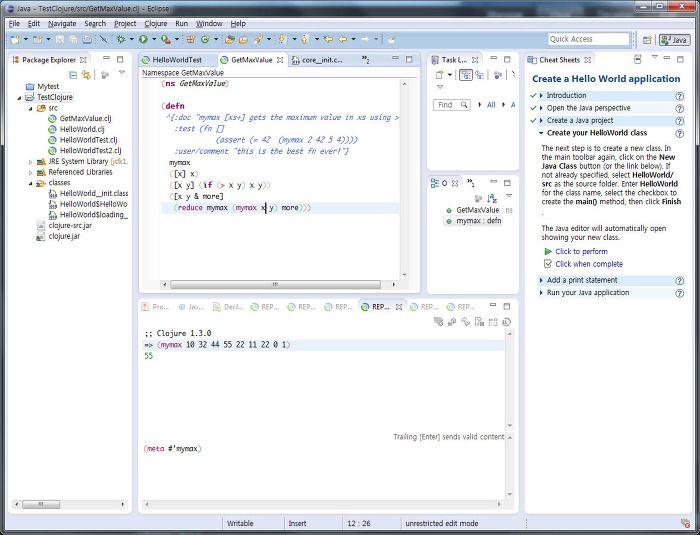Click help icon beside Introduction step
The width and height of the screenshot is (700, 535).
click(679, 96)
